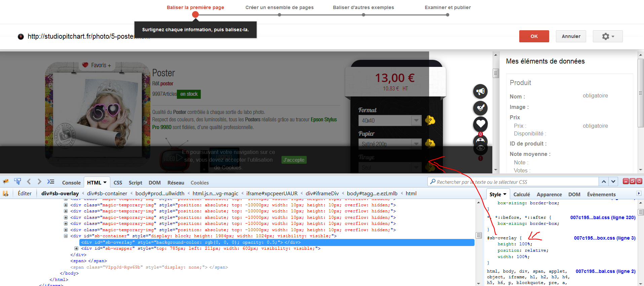Viewport: 644px width, 286px height.
Task: Switch to the Apparence side tab
Action: point(549,194)
